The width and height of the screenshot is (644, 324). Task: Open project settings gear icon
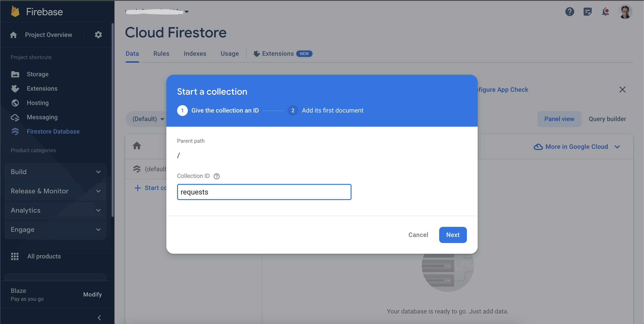click(98, 35)
